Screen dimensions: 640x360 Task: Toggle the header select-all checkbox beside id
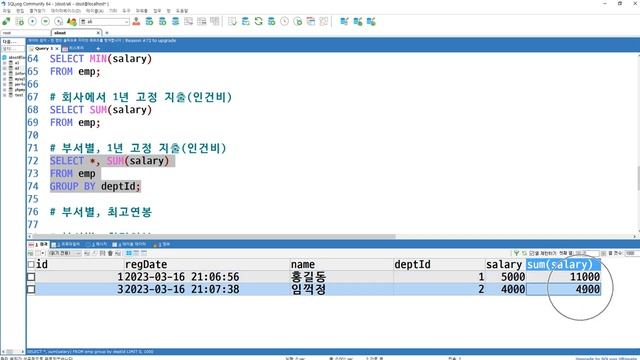31,264
